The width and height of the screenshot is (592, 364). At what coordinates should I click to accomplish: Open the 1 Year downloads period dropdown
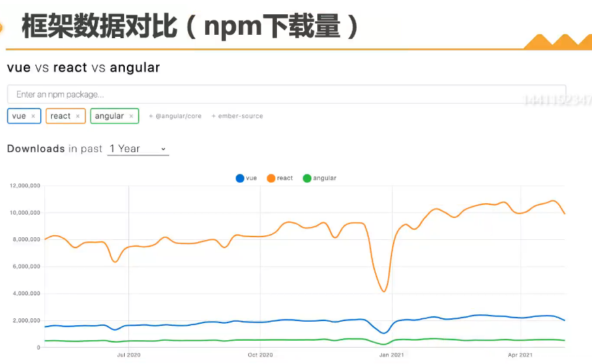pyautogui.click(x=138, y=149)
